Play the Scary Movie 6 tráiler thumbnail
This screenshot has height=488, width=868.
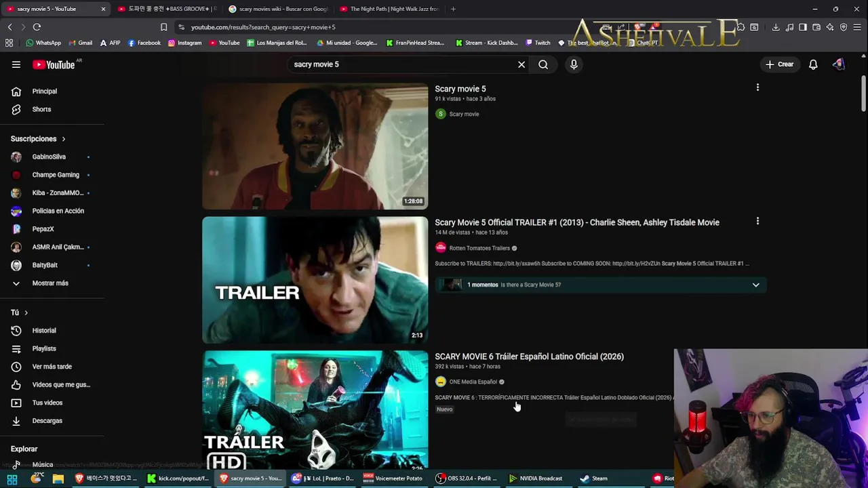point(315,410)
